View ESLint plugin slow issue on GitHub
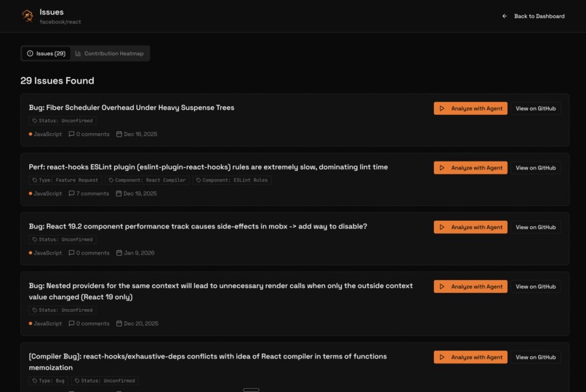 pos(536,168)
